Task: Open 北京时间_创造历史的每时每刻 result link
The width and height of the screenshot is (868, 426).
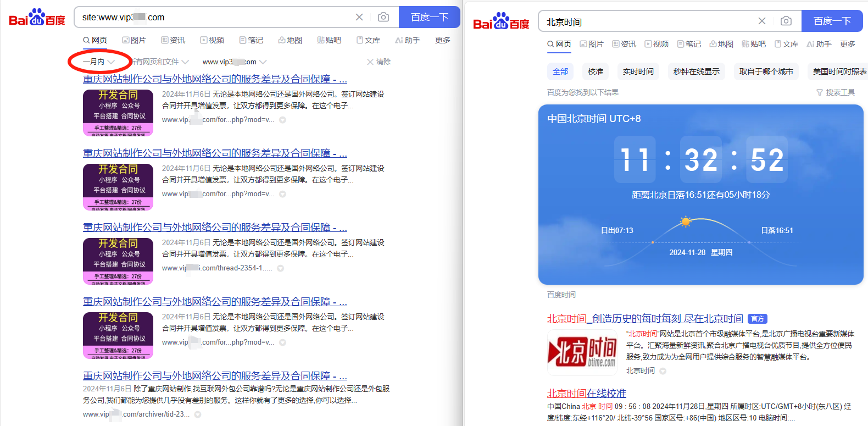Action: coord(645,318)
